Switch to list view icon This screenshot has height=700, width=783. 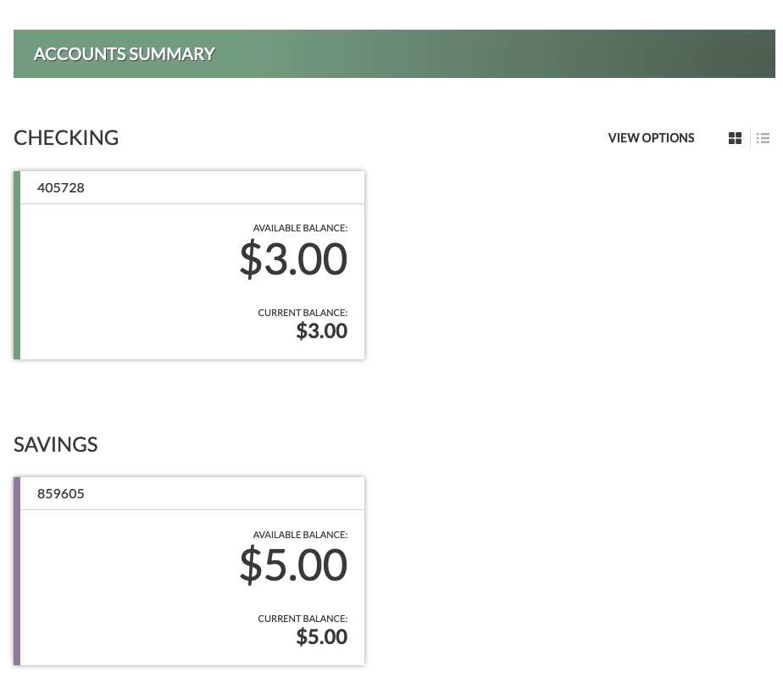pos(763,138)
